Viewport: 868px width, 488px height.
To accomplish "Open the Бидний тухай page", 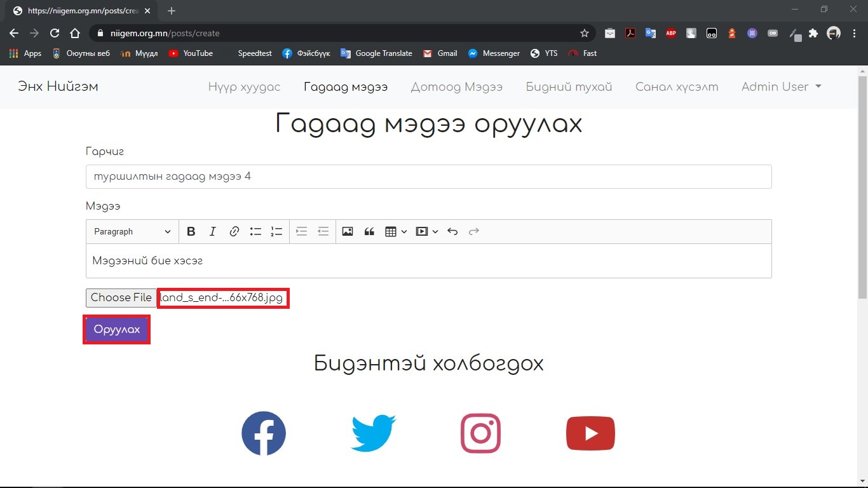I will coord(569,87).
